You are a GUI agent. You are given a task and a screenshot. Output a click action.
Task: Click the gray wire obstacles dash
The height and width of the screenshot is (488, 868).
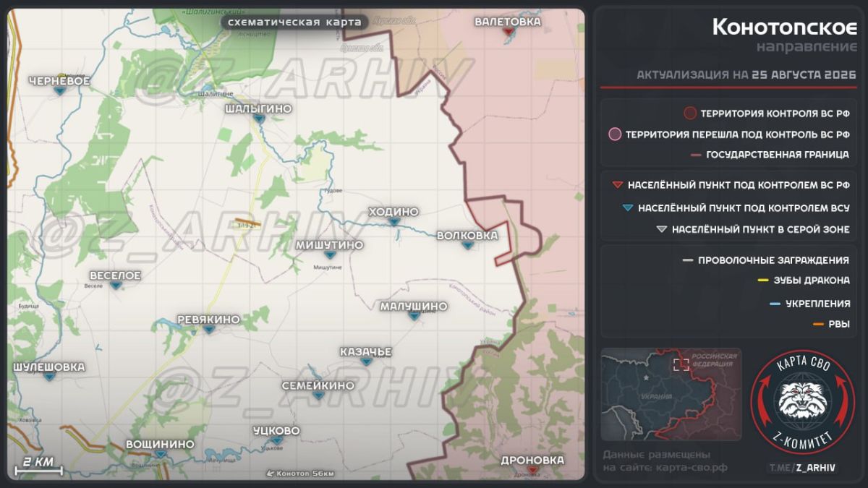(687, 260)
